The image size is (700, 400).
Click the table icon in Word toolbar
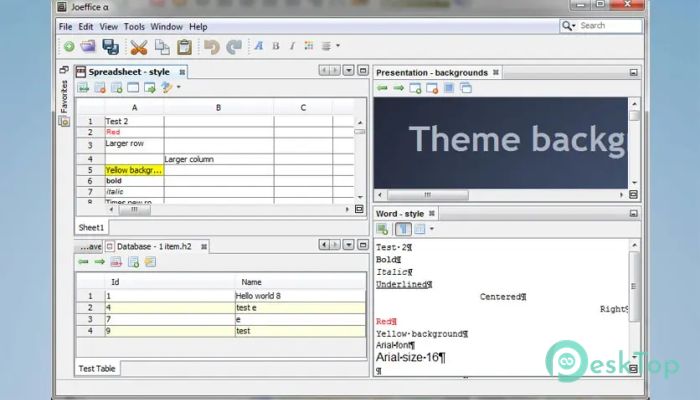420,229
